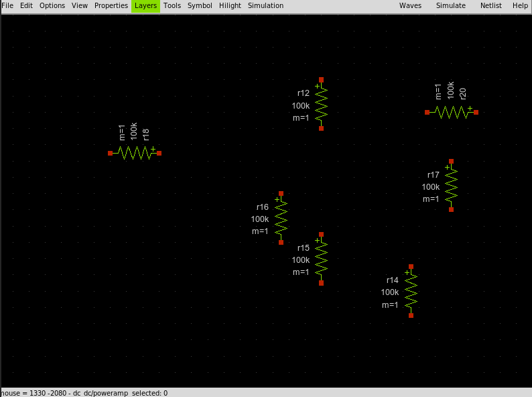Select the r20 horizontal resistor symbol
The height and width of the screenshot is (397, 532).
click(x=452, y=112)
